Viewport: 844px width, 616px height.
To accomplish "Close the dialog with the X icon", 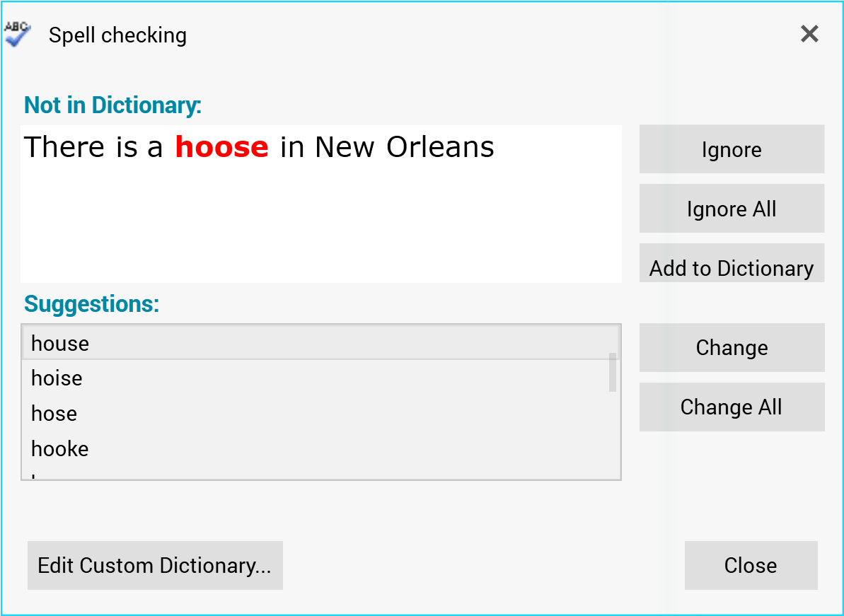I will (x=809, y=34).
